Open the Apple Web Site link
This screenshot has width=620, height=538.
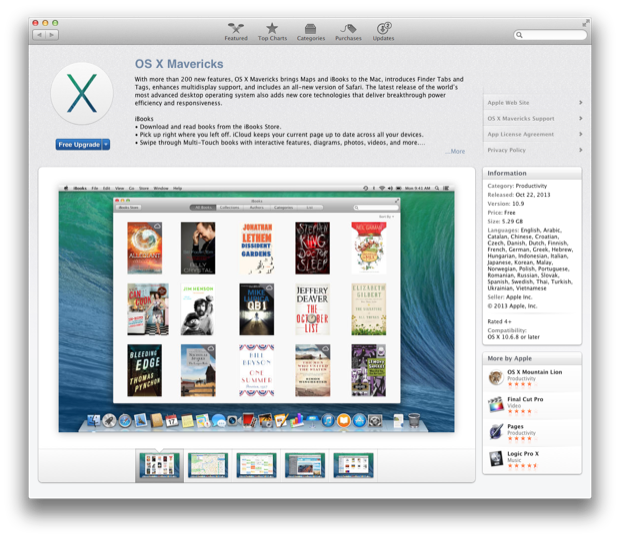[x=534, y=103]
